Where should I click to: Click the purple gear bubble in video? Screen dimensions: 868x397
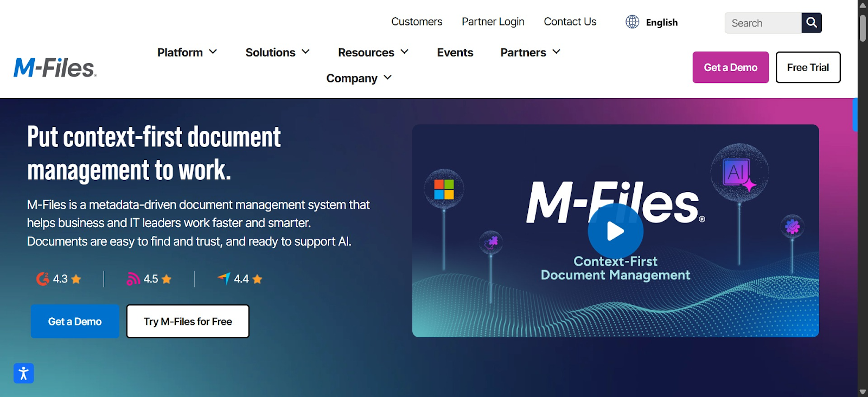792,226
